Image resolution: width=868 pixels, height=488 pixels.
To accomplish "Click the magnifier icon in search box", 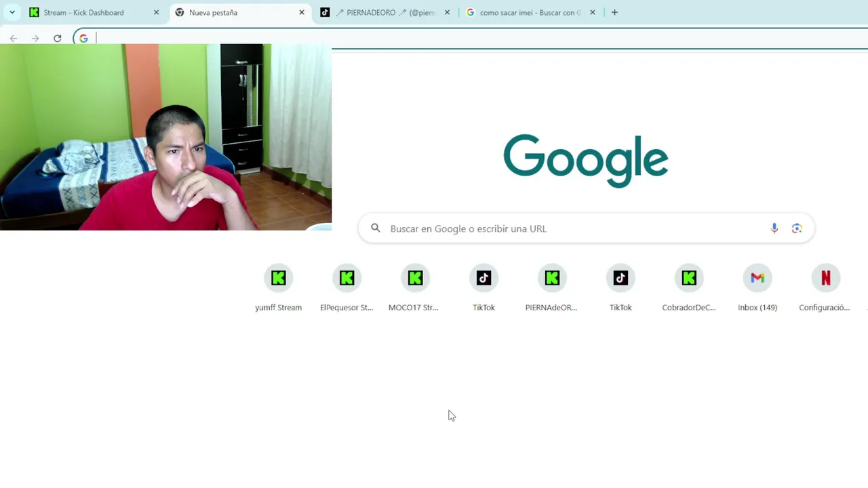I will coord(376,228).
